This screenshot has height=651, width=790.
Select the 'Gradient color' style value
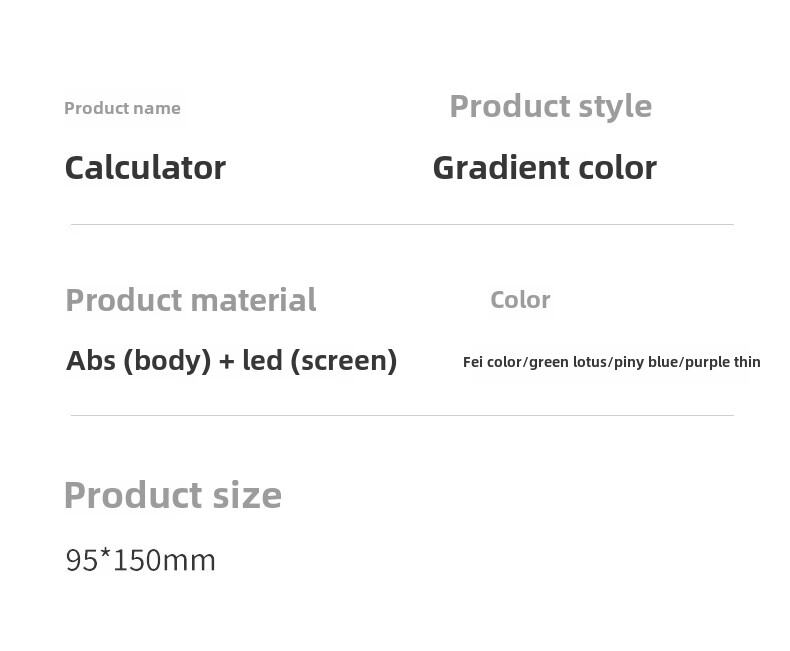pyautogui.click(x=545, y=167)
